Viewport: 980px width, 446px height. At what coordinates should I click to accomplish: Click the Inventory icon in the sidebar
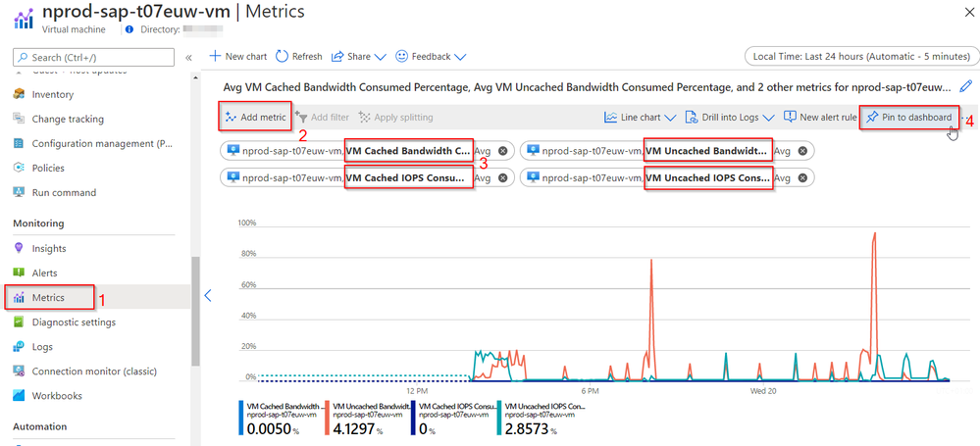pos(20,94)
